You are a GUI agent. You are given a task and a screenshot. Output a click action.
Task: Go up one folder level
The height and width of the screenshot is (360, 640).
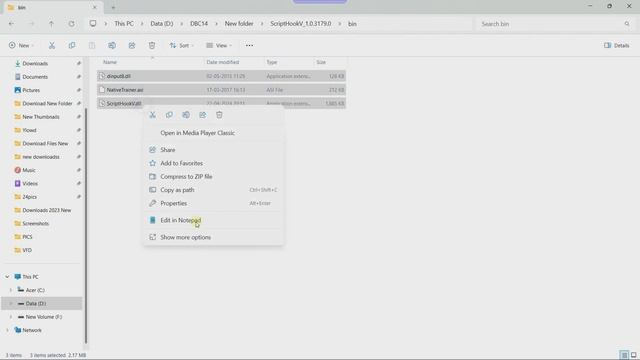click(x=51, y=24)
